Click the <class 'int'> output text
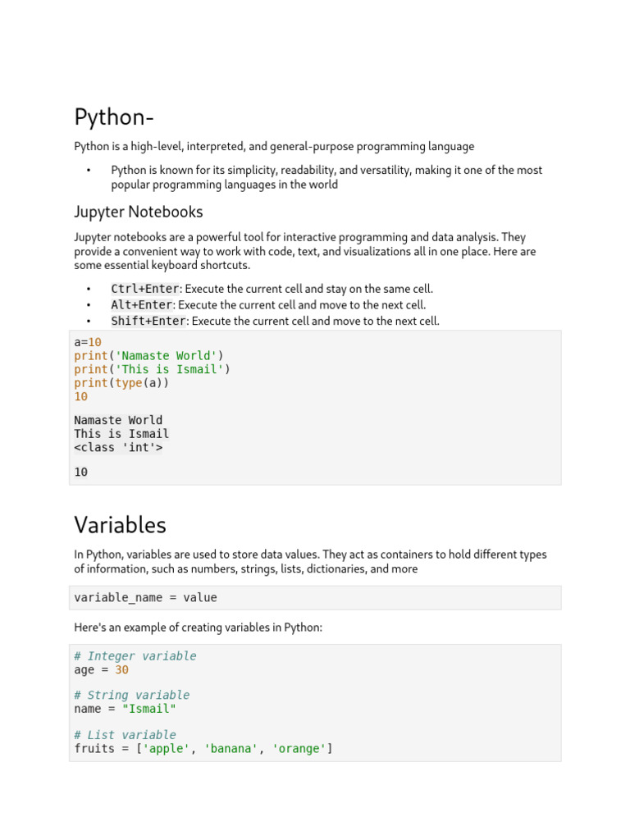Image resolution: width=630 pixels, height=840 pixels. 118,448
